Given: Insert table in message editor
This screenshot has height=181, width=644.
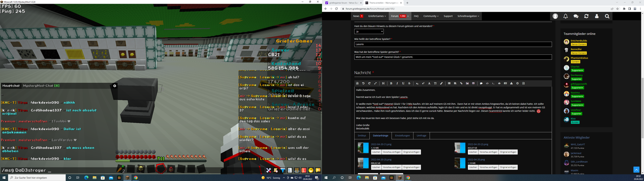Looking at the screenshot, I should pyautogui.click(x=473, y=83).
